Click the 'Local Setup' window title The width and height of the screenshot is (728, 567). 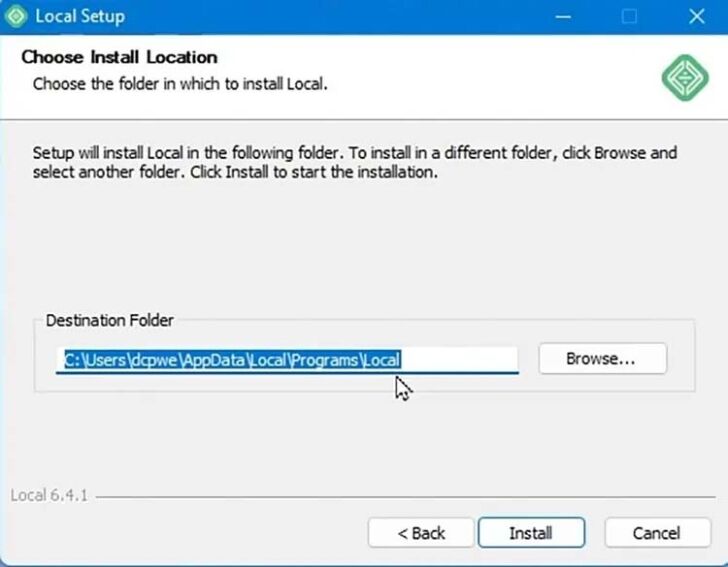[80, 16]
